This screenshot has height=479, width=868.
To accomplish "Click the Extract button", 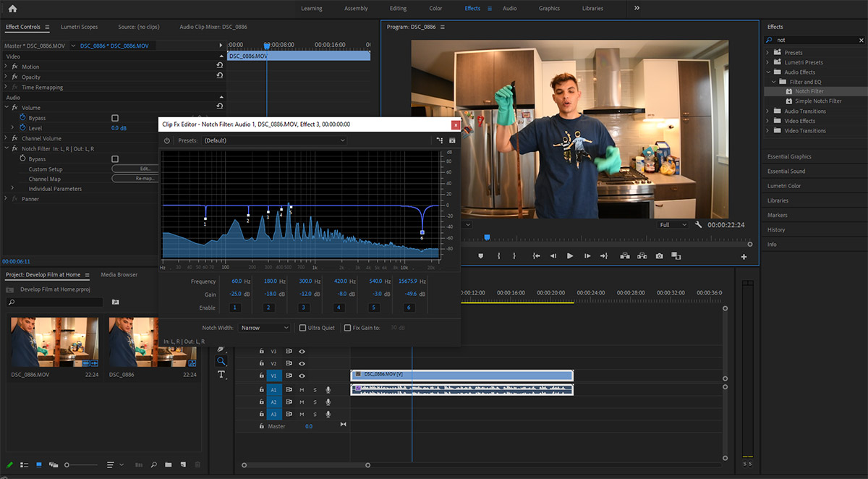I will pyautogui.click(x=642, y=255).
